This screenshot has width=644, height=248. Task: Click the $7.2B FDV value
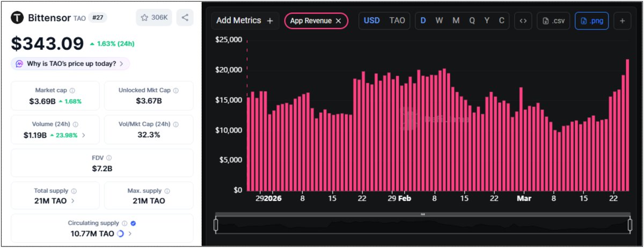click(102, 168)
